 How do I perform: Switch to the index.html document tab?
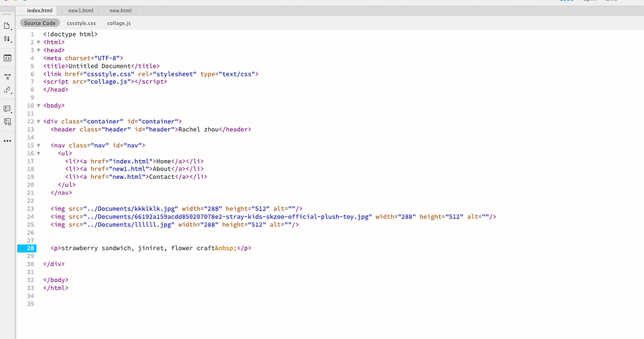point(39,11)
